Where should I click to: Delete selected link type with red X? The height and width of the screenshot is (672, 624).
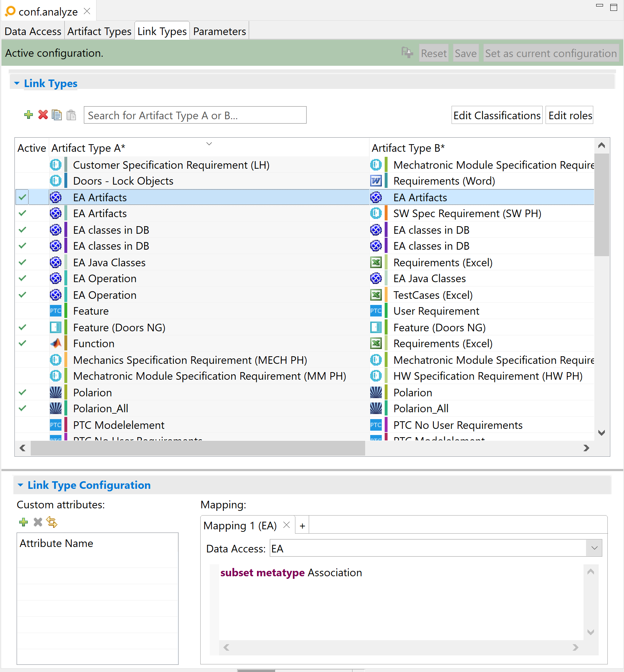[43, 115]
